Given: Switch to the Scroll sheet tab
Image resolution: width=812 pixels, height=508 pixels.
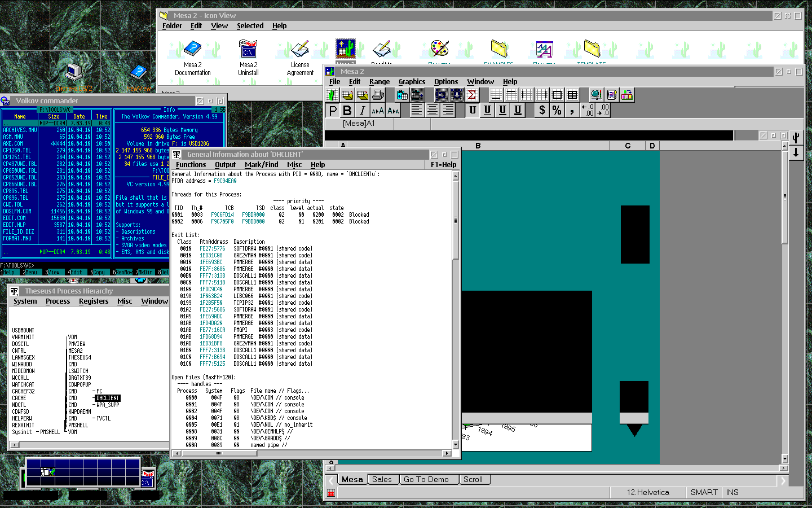Looking at the screenshot, I should (x=473, y=479).
